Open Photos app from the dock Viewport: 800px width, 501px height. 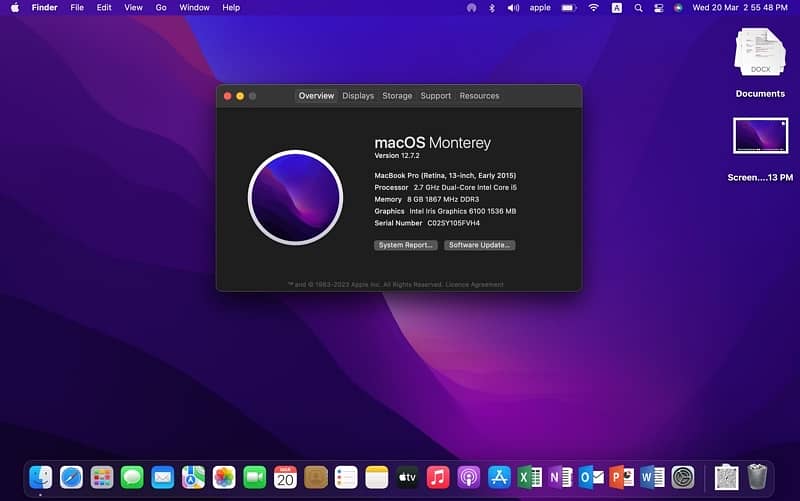click(224, 477)
